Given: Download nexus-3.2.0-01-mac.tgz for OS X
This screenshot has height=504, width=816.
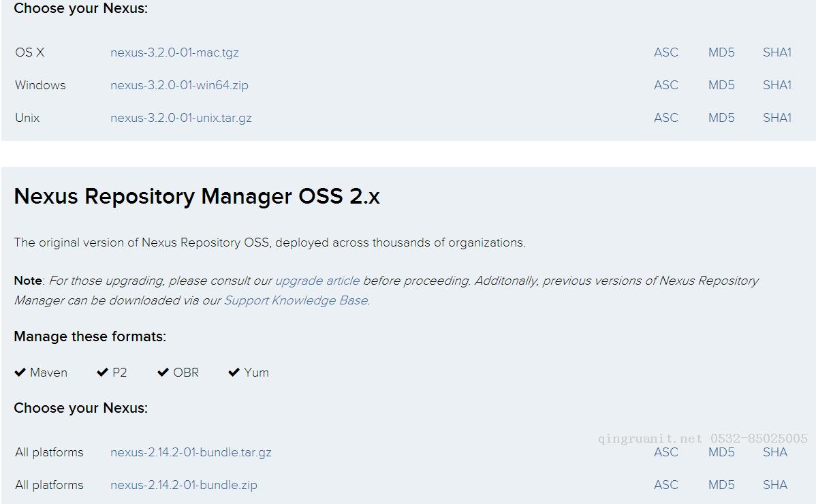Looking at the screenshot, I should click(x=174, y=52).
